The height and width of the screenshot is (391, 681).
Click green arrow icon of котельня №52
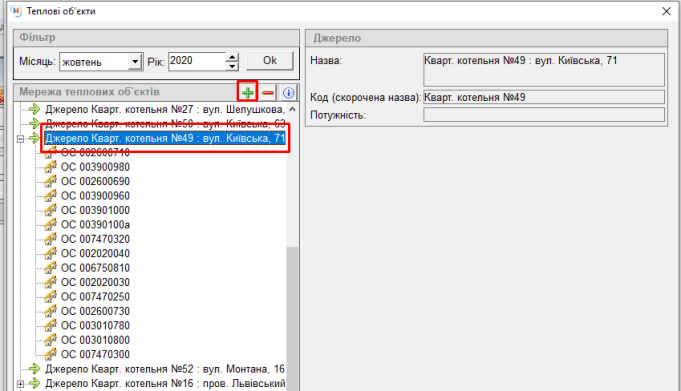(x=34, y=369)
